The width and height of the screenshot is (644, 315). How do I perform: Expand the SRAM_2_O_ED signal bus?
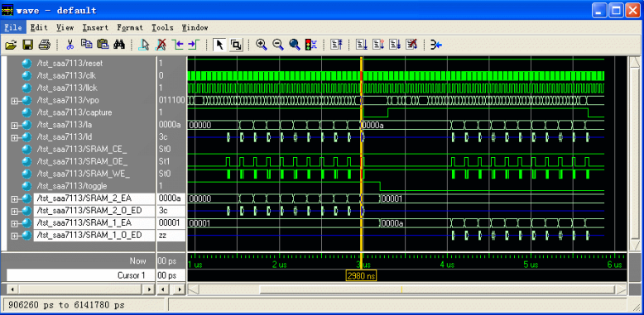click(x=14, y=211)
